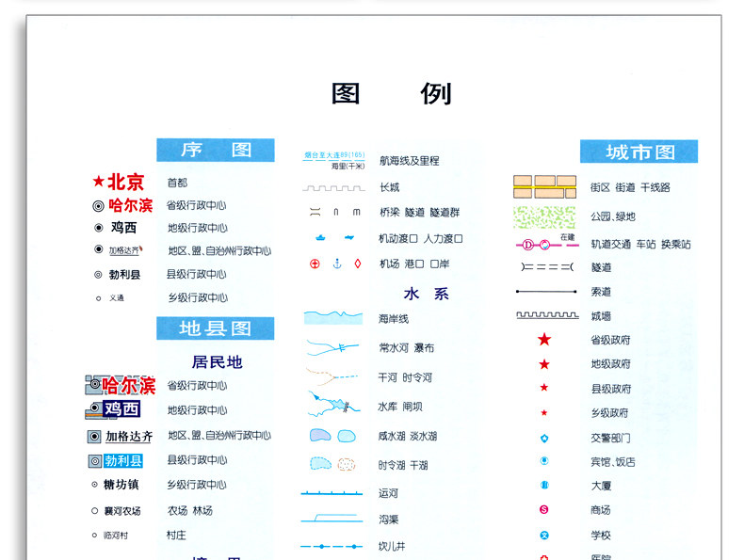
Task: Click the double-ring symbol beside red 哈尔滨 under 序图
Action: 98,206
